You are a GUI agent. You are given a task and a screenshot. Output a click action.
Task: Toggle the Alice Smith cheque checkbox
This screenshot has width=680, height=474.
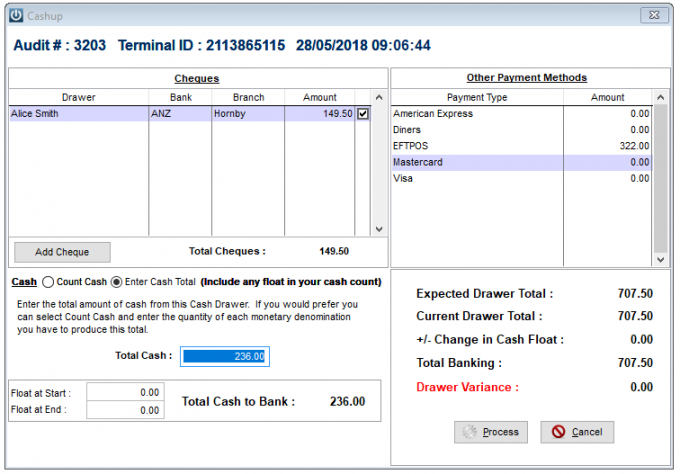363,114
